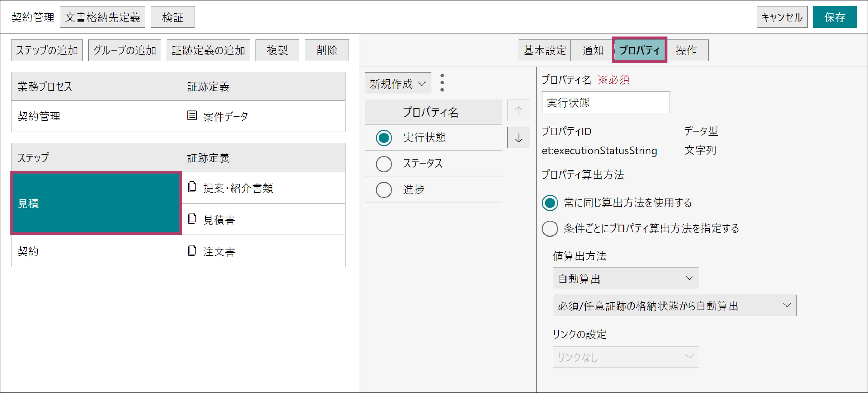Choose 条件ごとにプロパティ算出方法を指定する option
The height and width of the screenshot is (393, 868).
click(x=550, y=229)
